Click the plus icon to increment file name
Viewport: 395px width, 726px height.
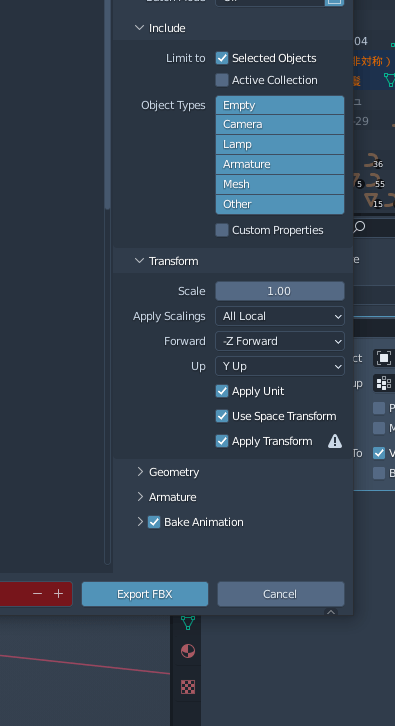58,594
